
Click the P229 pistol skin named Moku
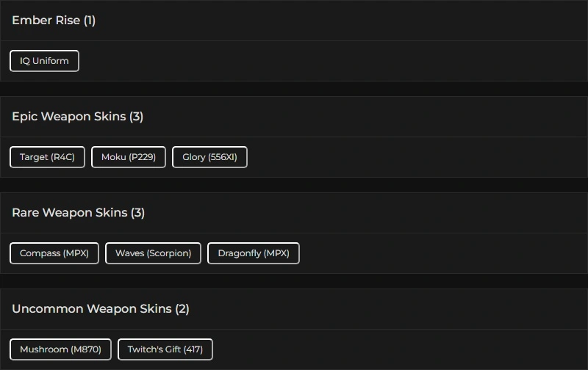(129, 157)
